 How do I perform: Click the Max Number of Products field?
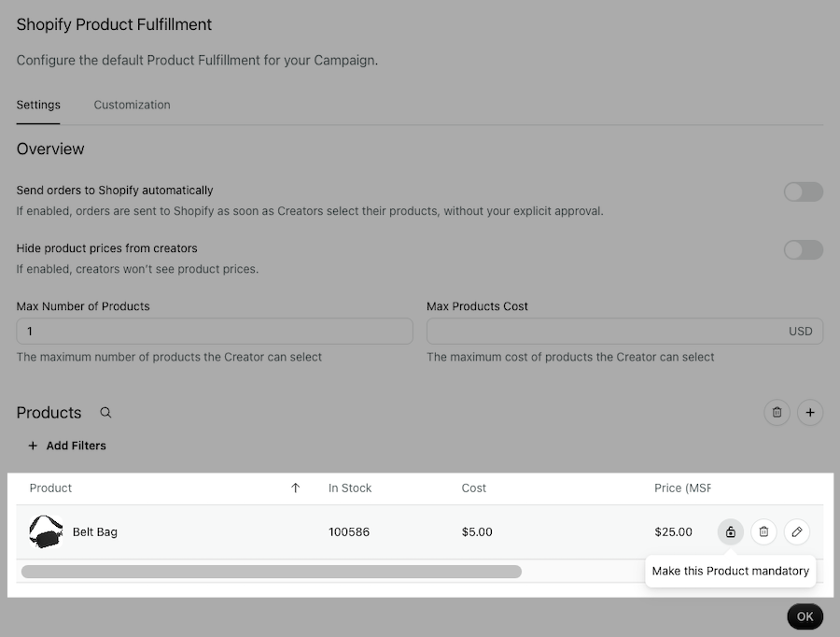click(x=215, y=332)
